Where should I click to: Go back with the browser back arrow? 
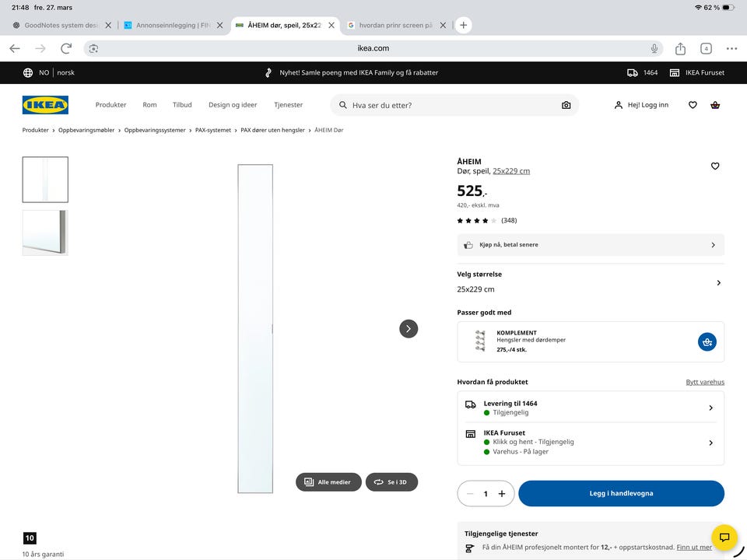pos(15,48)
